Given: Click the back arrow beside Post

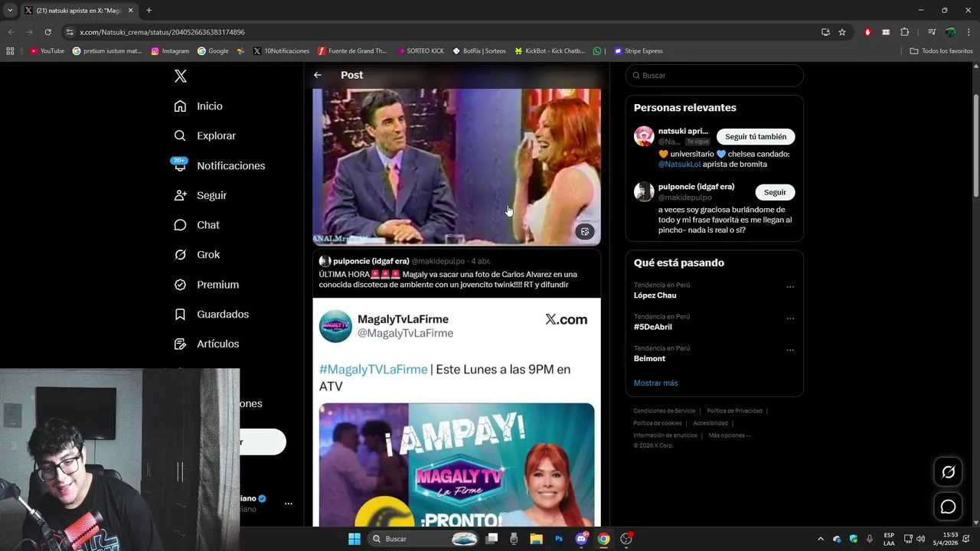Looking at the screenshot, I should tap(318, 75).
